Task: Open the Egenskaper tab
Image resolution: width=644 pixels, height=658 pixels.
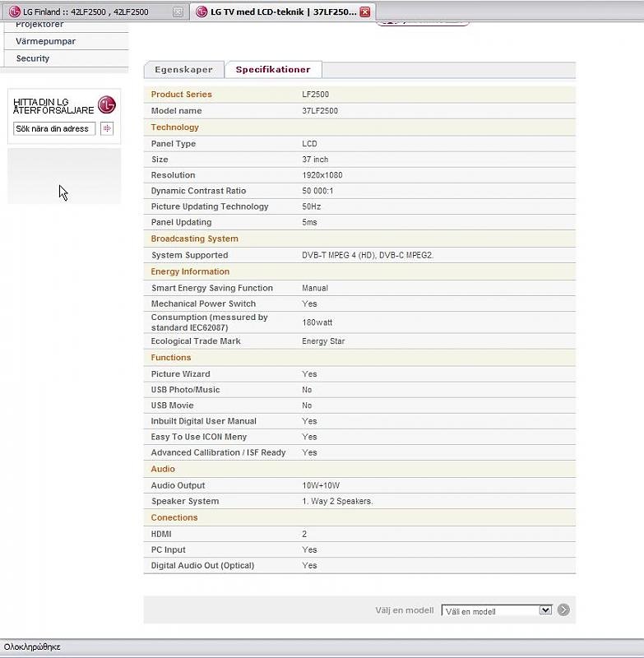Action: tap(183, 70)
